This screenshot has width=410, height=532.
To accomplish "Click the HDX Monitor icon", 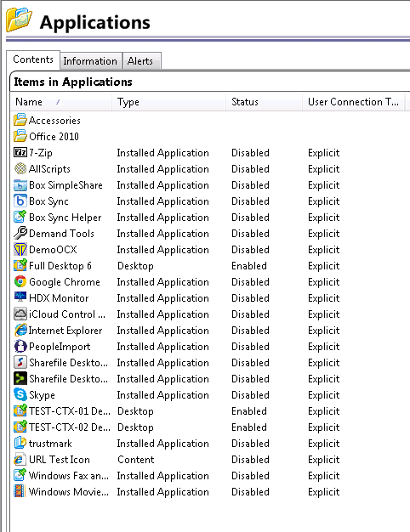I will [x=20, y=298].
